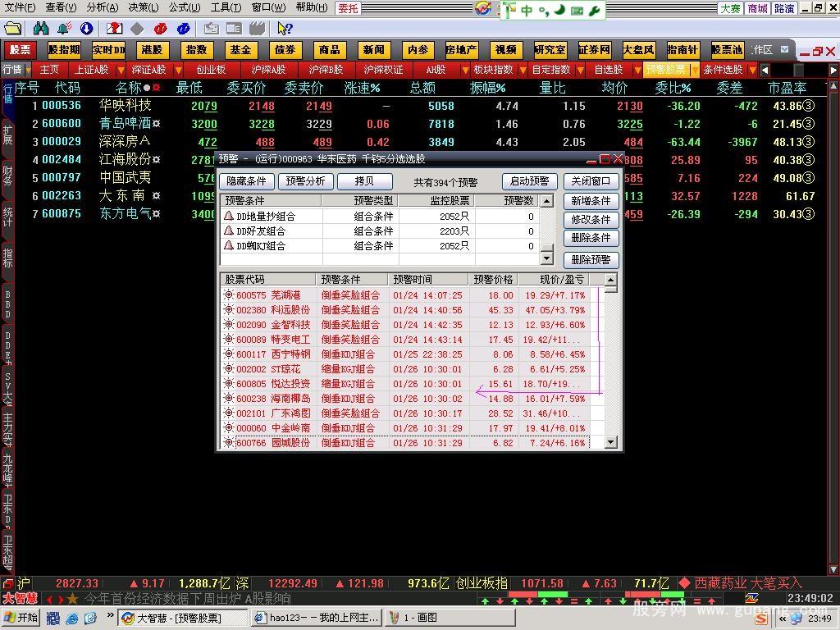Click the 中 Chinese input mode icon
Viewport: 840px width, 630px height.
coord(527,10)
